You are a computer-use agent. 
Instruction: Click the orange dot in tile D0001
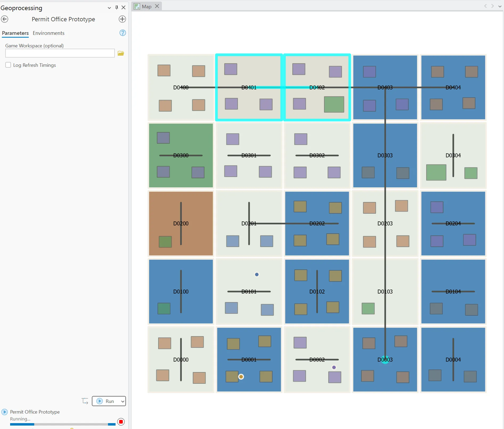241,377
